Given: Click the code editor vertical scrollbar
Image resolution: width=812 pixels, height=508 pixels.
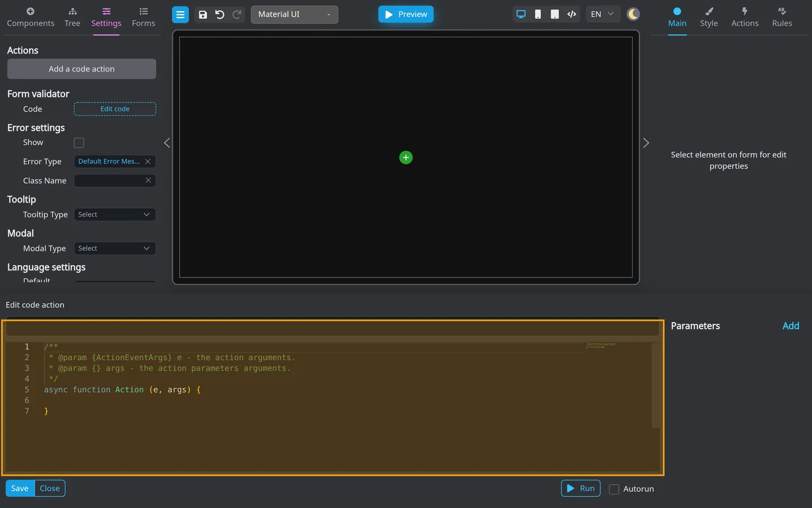Looking at the screenshot, I should (656, 385).
